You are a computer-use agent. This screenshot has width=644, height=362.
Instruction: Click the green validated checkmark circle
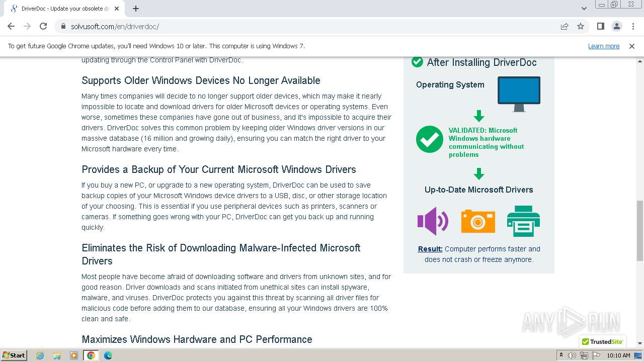[430, 139]
